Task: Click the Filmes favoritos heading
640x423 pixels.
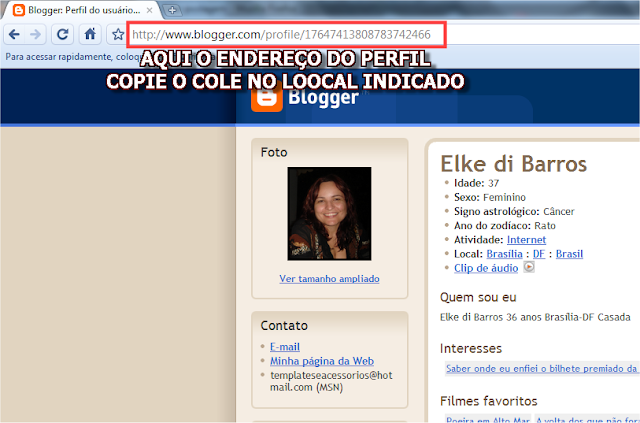Action: [489, 401]
